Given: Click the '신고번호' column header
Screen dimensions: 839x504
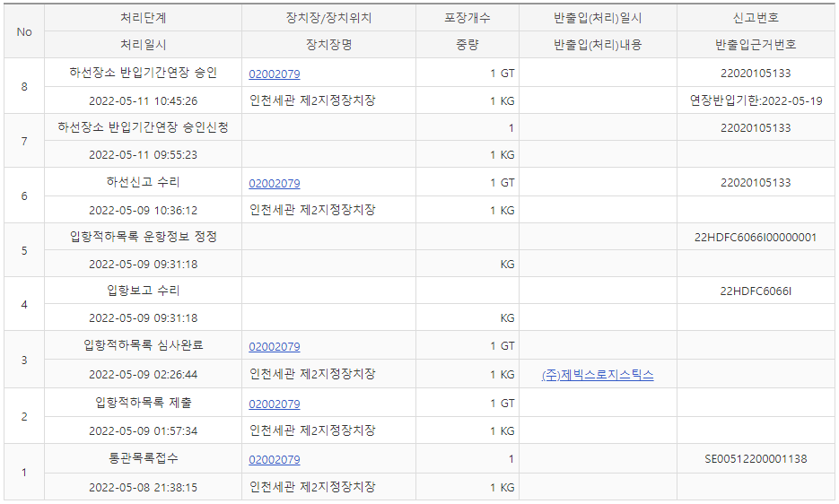Looking at the screenshot, I should click(756, 18).
